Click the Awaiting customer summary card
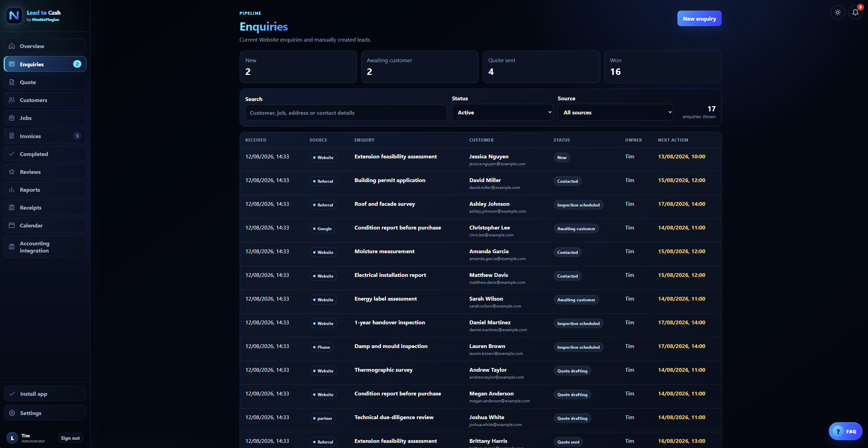 coord(420,67)
